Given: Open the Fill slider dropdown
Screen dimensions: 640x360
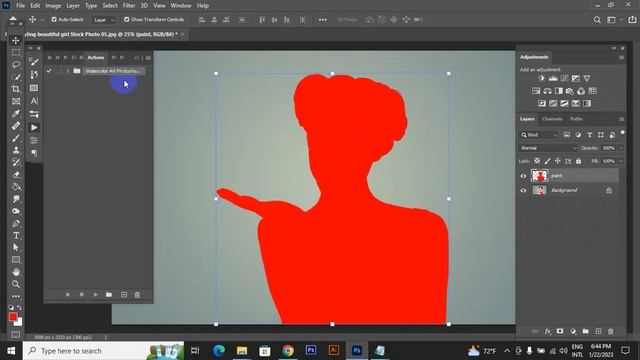Looking at the screenshot, I should coord(621,161).
